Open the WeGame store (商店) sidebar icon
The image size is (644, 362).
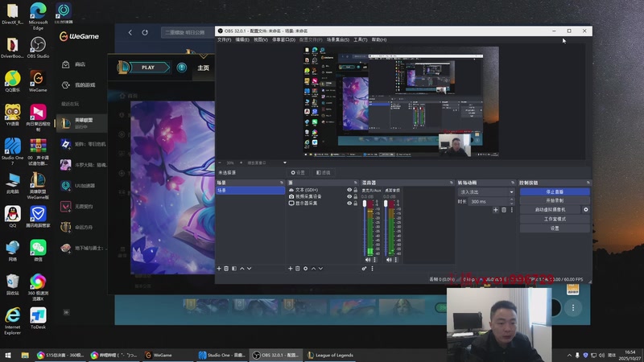click(66, 64)
